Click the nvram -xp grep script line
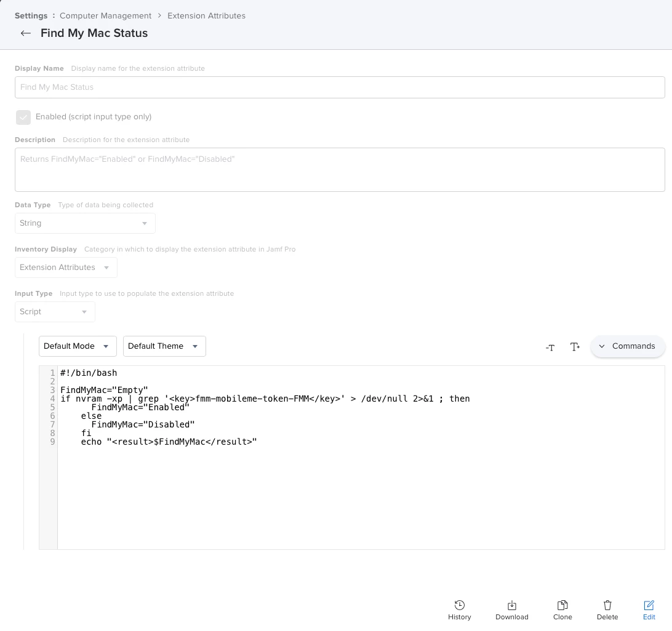This screenshot has height=631, width=672. tap(265, 399)
